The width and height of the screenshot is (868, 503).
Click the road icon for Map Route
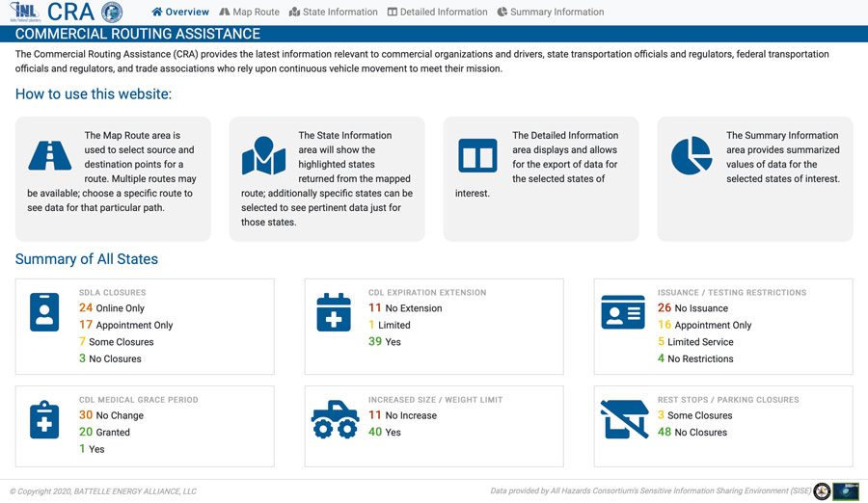point(49,155)
